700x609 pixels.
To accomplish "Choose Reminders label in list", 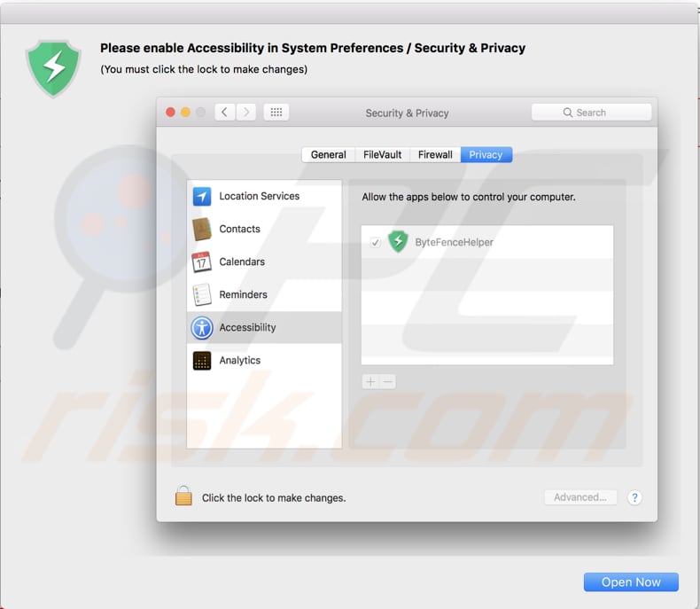I will [x=244, y=294].
